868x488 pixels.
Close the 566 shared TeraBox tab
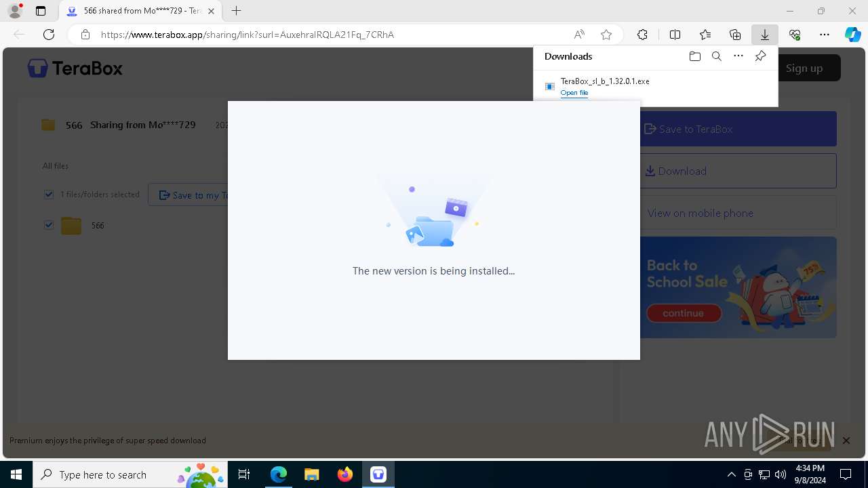(211, 11)
